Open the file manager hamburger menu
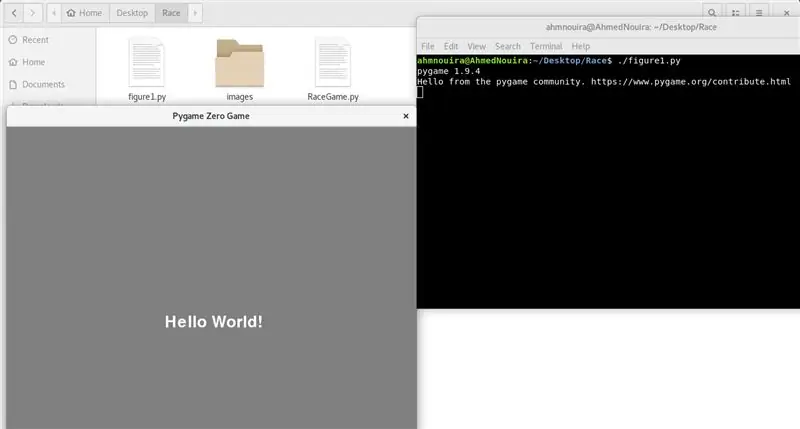800x429 pixels. [x=759, y=13]
